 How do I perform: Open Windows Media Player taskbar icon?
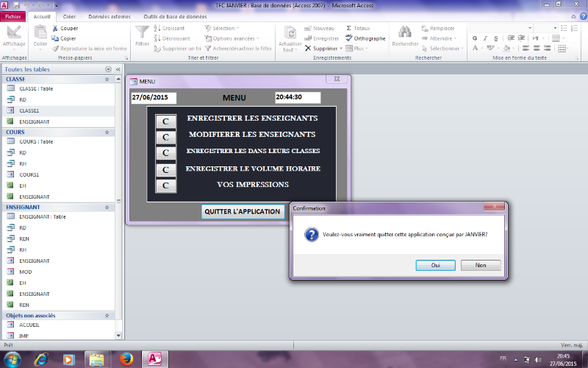click(x=68, y=359)
